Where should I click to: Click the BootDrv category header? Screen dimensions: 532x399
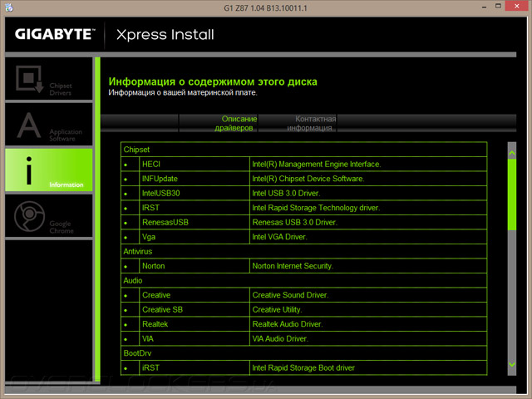(137, 353)
